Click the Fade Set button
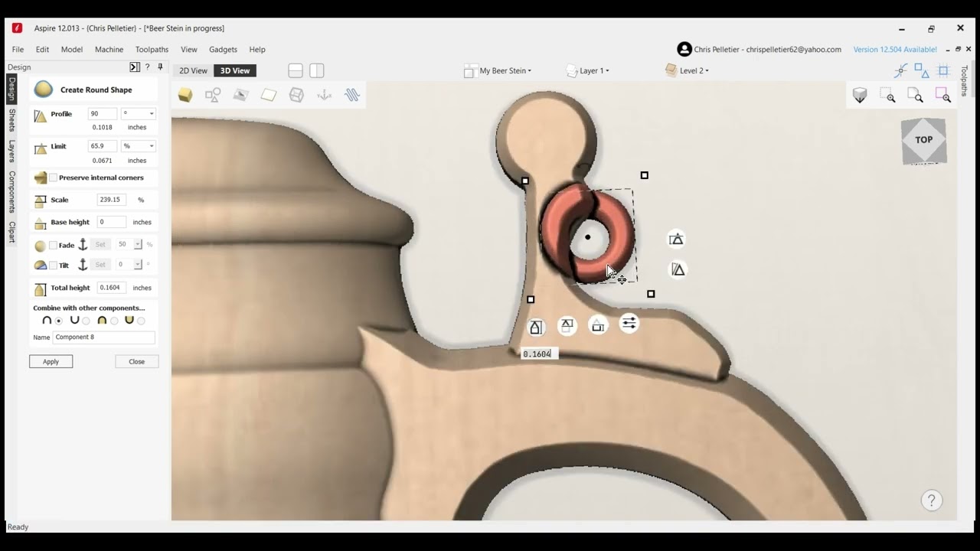The height and width of the screenshot is (551, 980). 100,245
